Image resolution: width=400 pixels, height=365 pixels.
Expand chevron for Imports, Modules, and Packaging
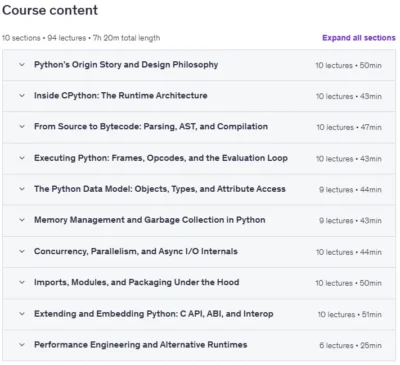click(22, 282)
